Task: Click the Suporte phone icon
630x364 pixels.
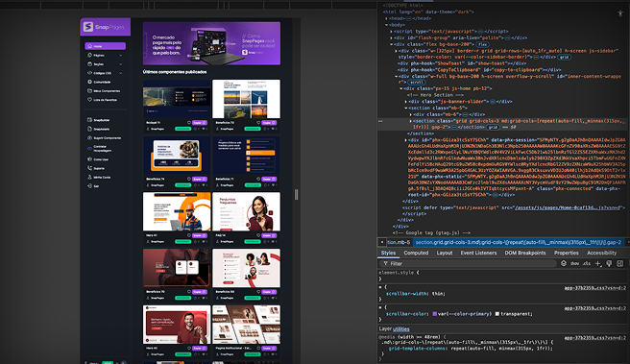Action: click(89, 168)
